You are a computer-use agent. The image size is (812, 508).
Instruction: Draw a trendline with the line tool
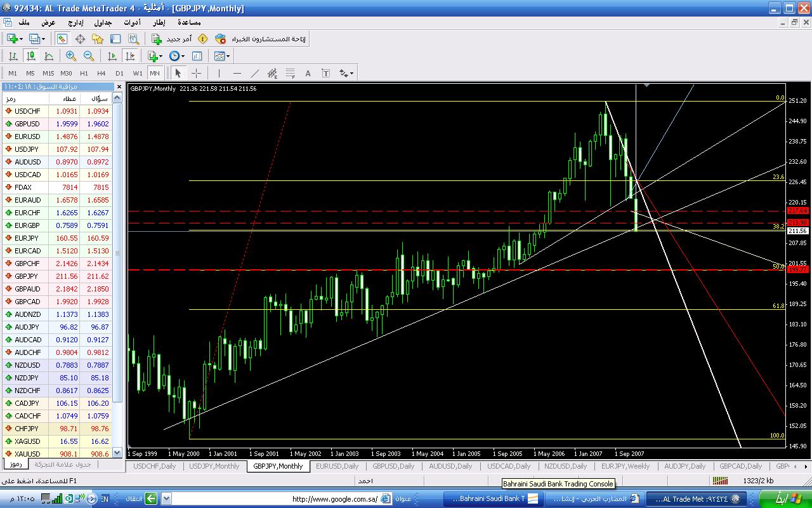pos(255,73)
